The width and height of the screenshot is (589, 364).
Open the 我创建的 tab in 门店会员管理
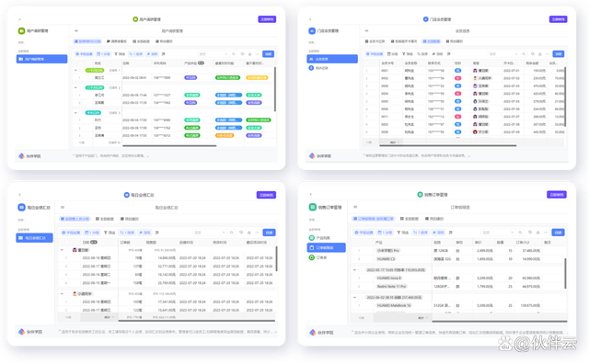click(455, 41)
